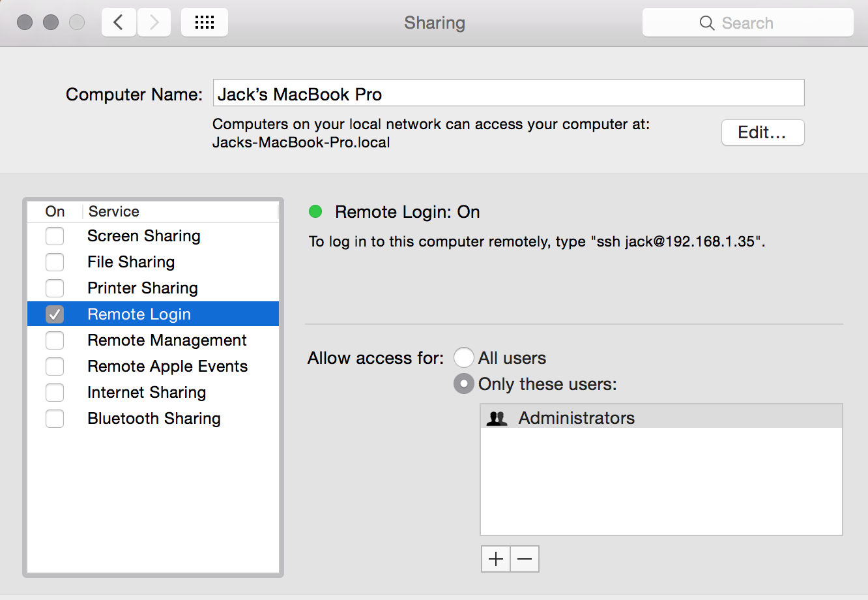Select Remote Apple Events service row

tap(167, 367)
